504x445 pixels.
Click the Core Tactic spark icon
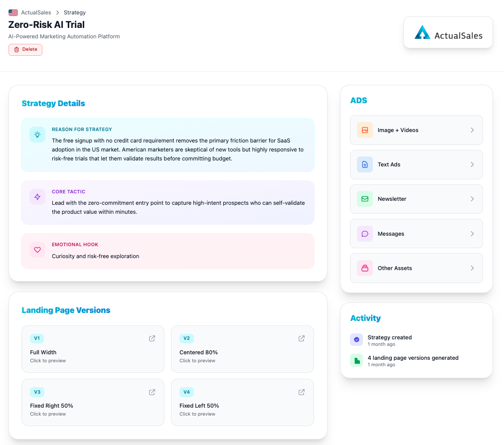coord(37,197)
